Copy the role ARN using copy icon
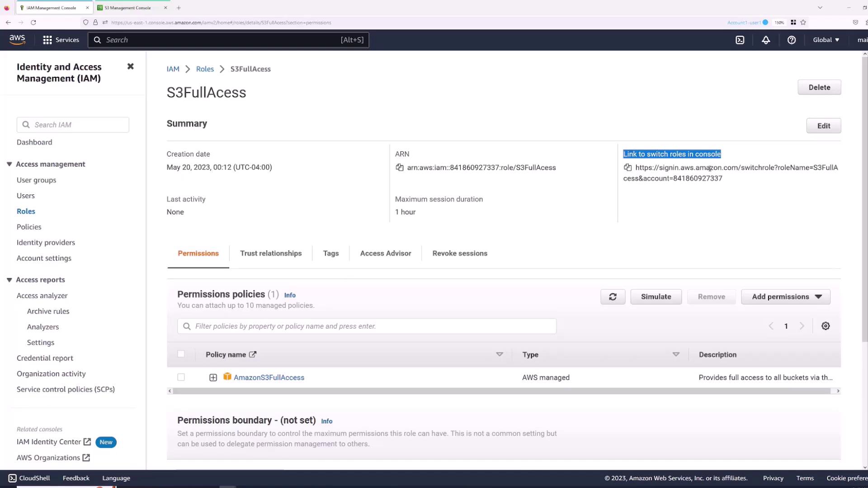This screenshot has height=488, width=868. pos(400,168)
